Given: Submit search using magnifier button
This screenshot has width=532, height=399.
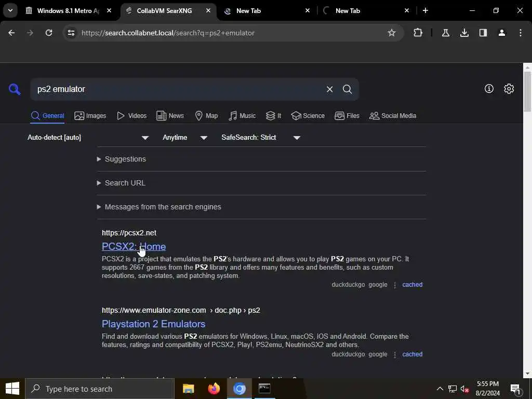Looking at the screenshot, I should [x=347, y=89].
